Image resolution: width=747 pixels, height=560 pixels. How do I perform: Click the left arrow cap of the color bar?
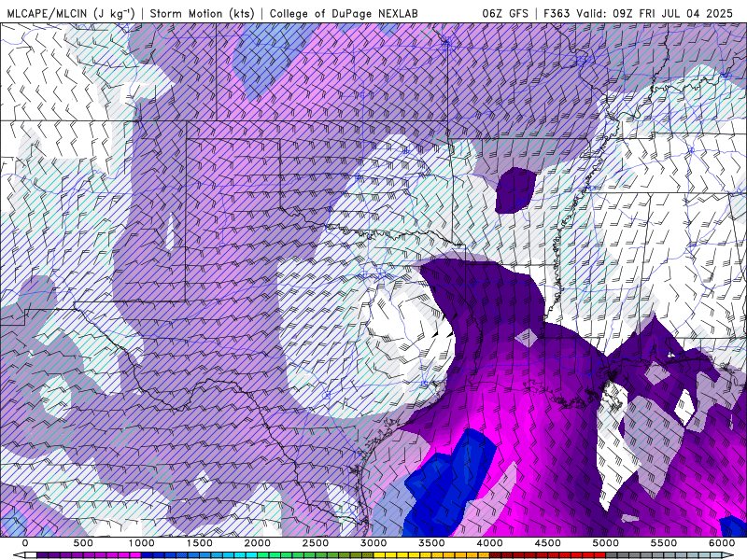coord(19,554)
